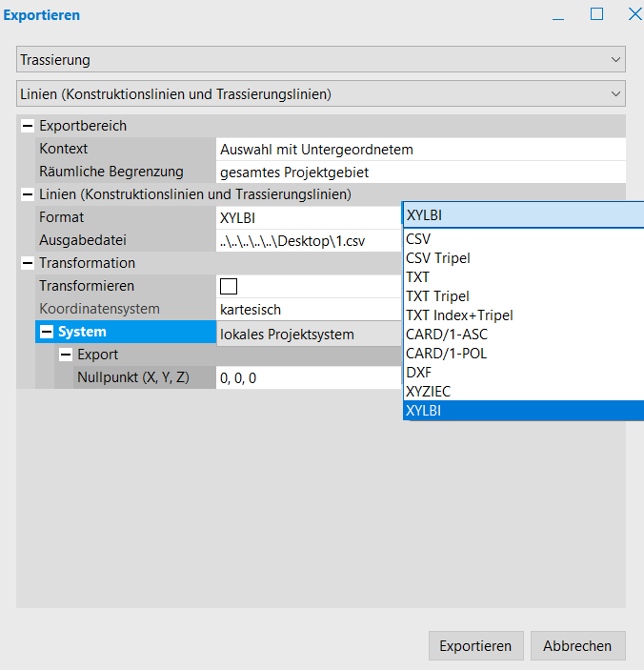Maximize the Exportieren window
The width and height of the screenshot is (644, 670).
pyautogui.click(x=597, y=14)
